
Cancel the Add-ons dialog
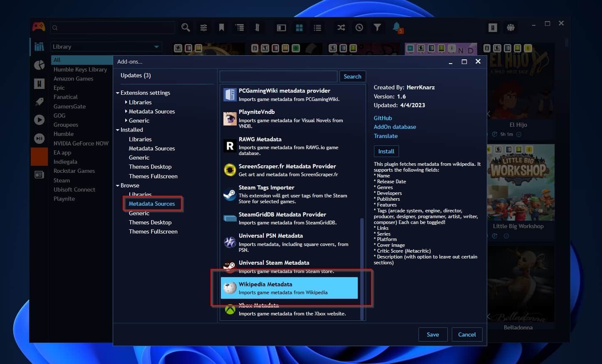click(467, 334)
